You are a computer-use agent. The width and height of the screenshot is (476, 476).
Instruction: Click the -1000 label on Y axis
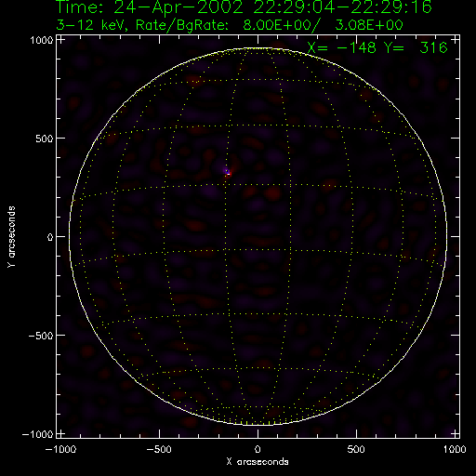38,434
